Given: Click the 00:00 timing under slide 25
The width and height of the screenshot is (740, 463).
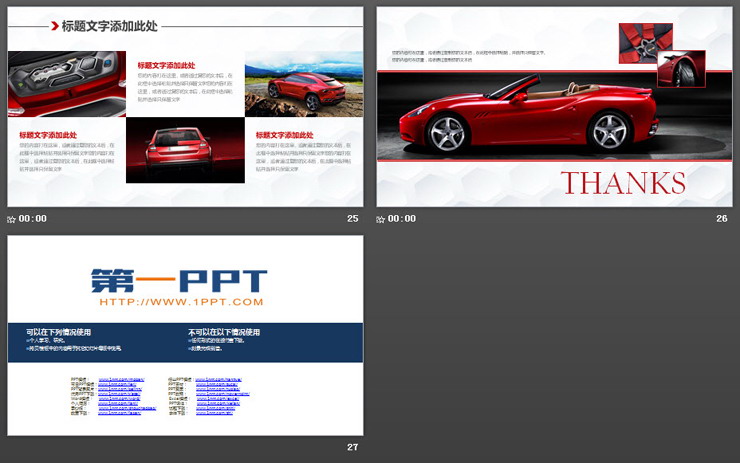Looking at the screenshot, I should click(33, 218).
